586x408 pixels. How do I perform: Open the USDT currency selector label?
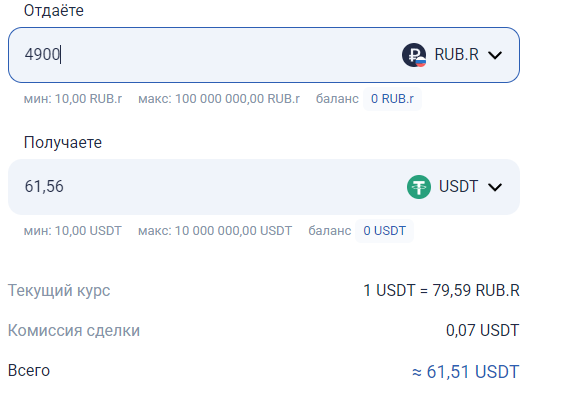click(458, 186)
